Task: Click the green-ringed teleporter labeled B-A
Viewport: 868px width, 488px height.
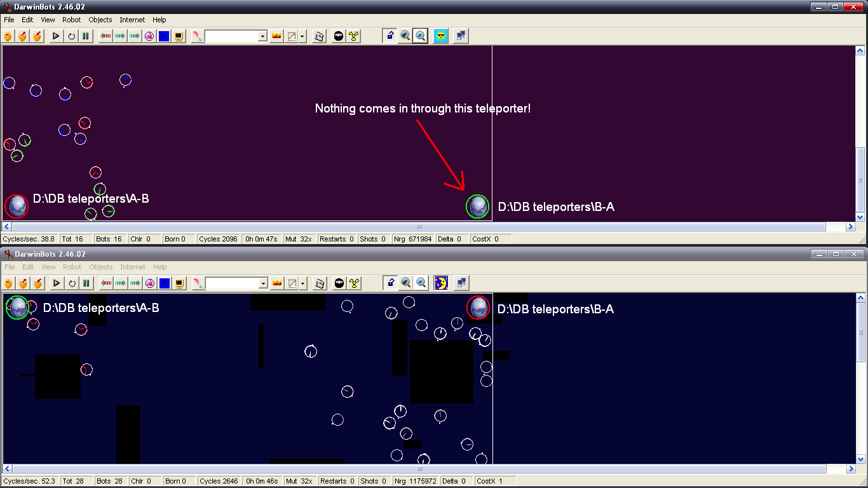Action: coord(477,207)
